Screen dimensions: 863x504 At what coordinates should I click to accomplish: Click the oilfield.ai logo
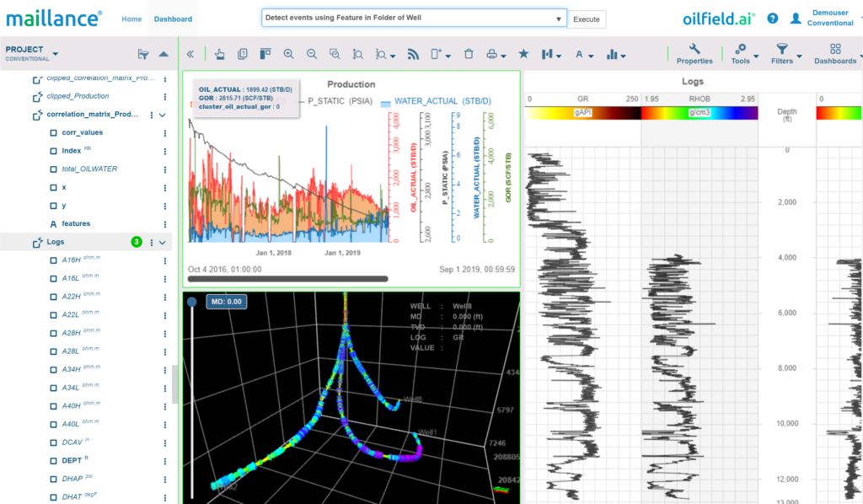719,19
